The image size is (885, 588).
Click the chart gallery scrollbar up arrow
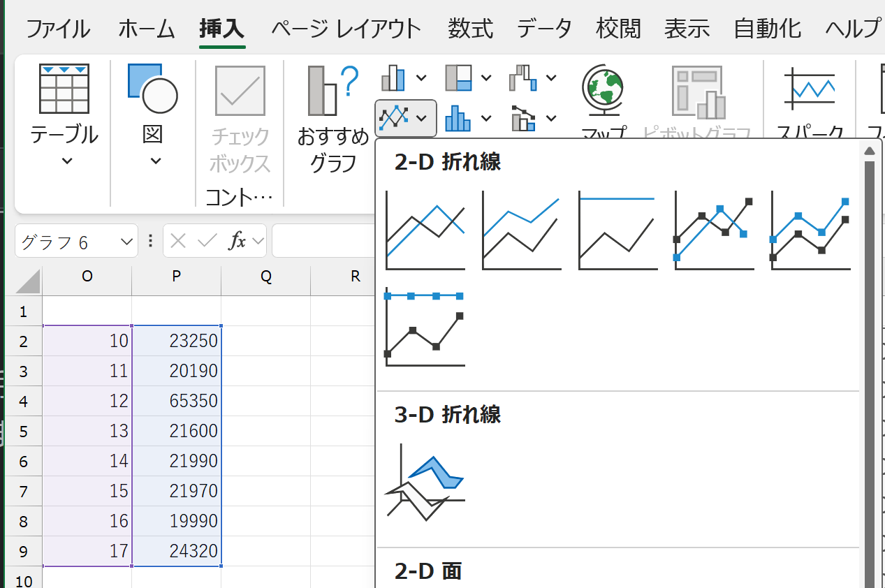coord(870,151)
